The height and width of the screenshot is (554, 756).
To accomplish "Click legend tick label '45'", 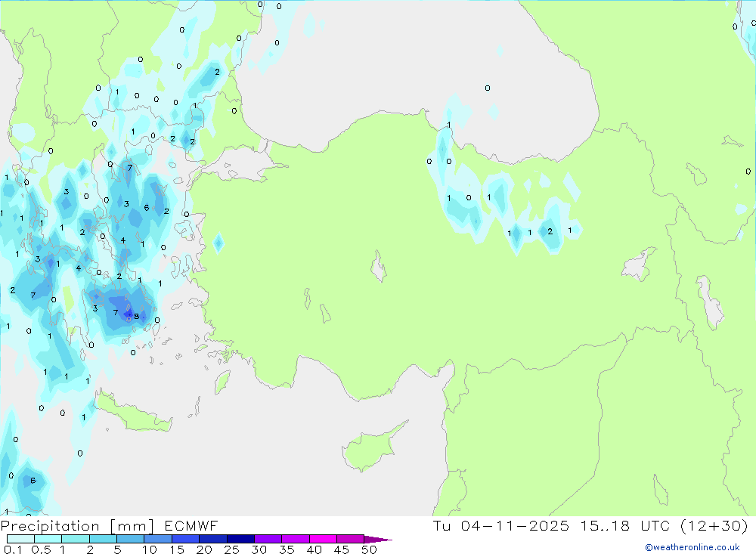I will [342, 549].
